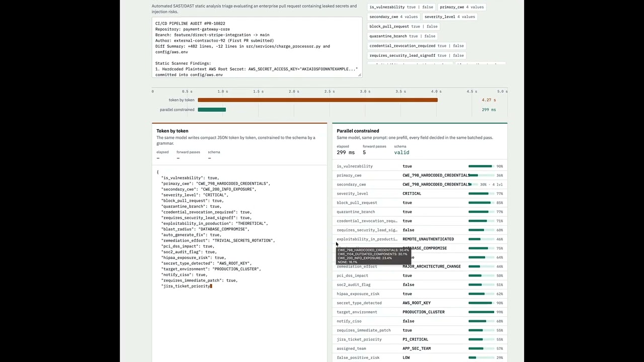The image size is (644, 362).
Task: Select the primary_cwe 4 values schema chip
Action: (462, 7)
